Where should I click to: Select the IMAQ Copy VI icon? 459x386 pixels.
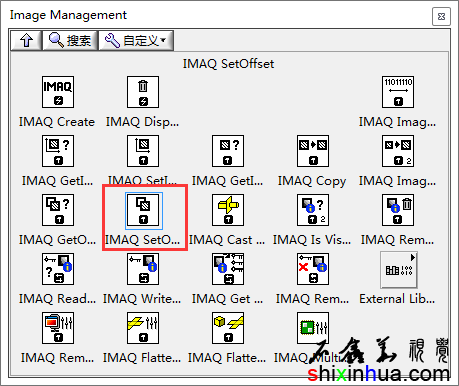pyautogui.click(x=313, y=151)
